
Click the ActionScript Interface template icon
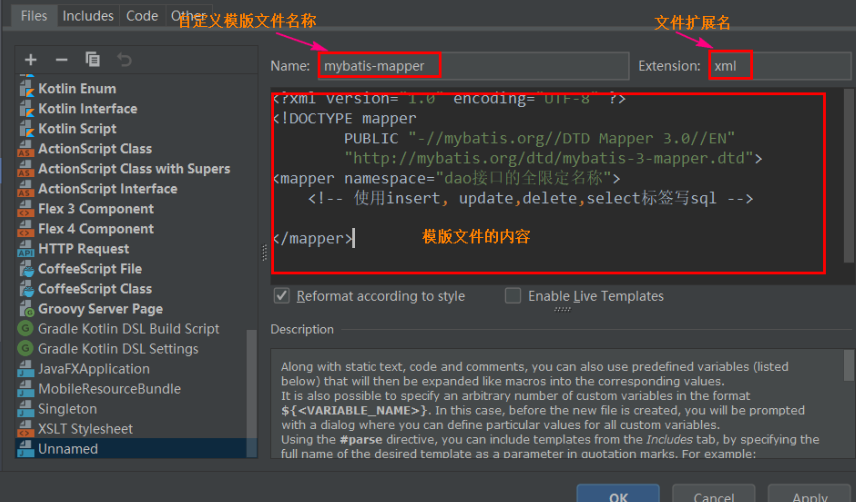pyautogui.click(x=26, y=189)
